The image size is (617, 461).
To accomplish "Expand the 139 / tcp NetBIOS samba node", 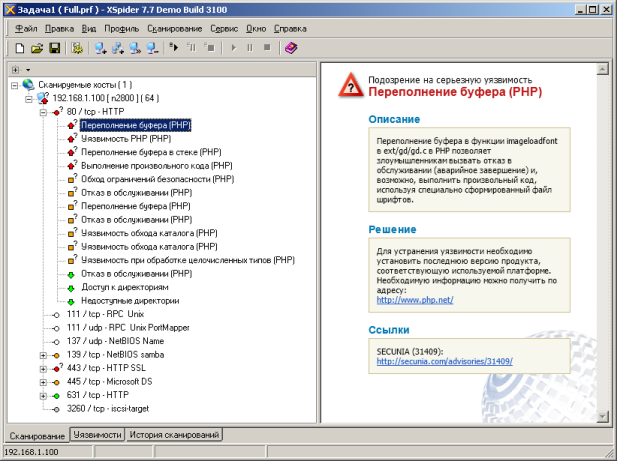I will point(43,355).
